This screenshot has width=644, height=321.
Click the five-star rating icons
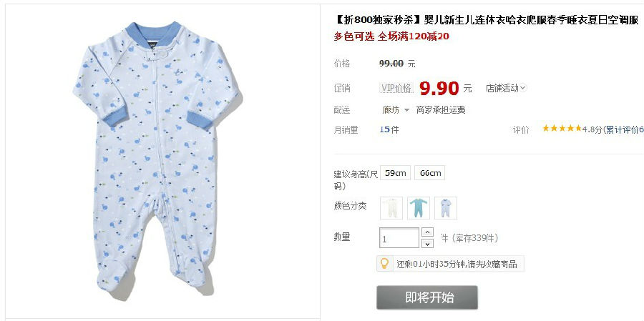click(x=562, y=129)
